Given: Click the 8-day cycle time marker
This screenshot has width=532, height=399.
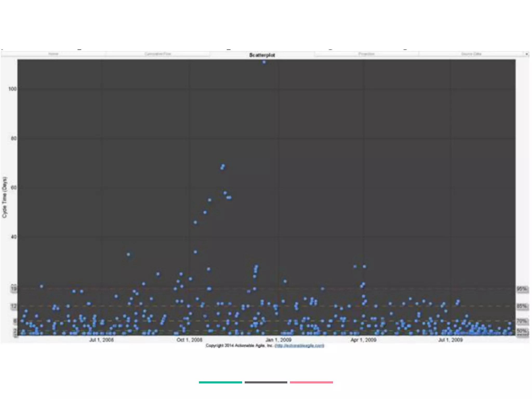Looking at the screenshot, I should tap(15, 321).
